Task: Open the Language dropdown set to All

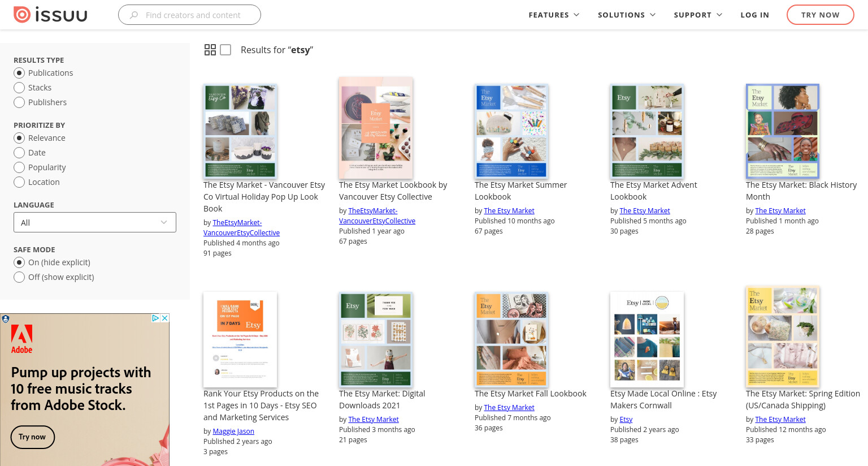Action: (95, 222)
